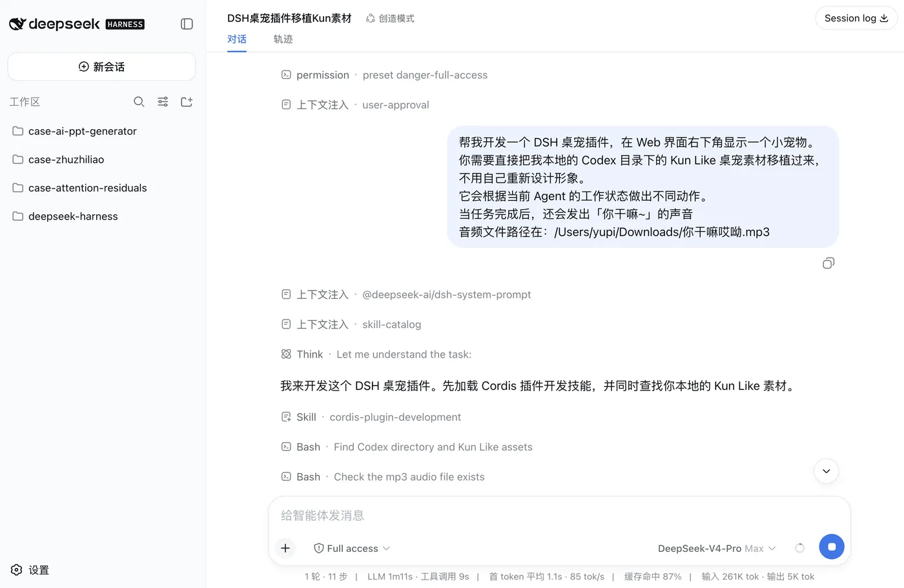Download the Session log
904x588 pixels.
click(x=856, y=18)
